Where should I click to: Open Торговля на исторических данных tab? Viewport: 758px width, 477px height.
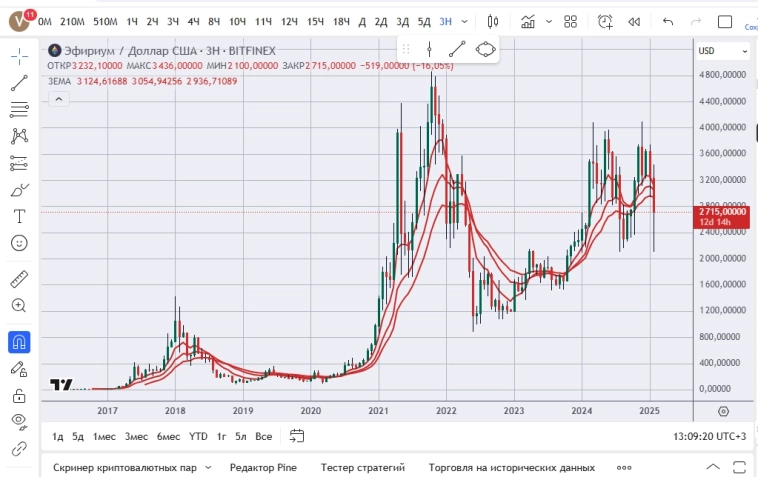pos(511,467)
